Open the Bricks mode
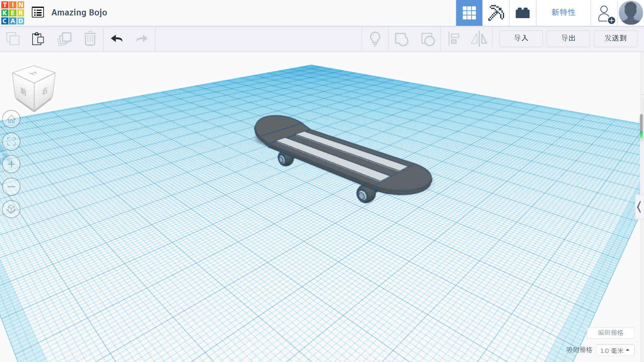Viewport: 644px width, 362px height. 523,13
